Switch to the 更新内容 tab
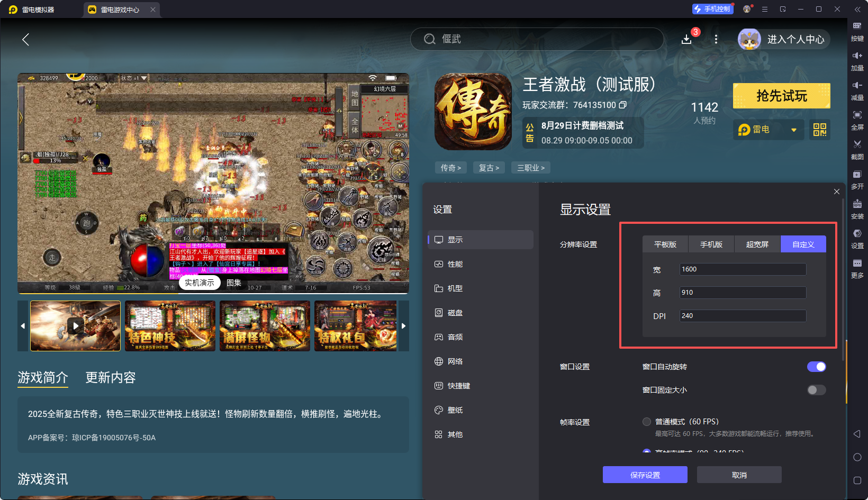The image size is (868, 500). 111,377
